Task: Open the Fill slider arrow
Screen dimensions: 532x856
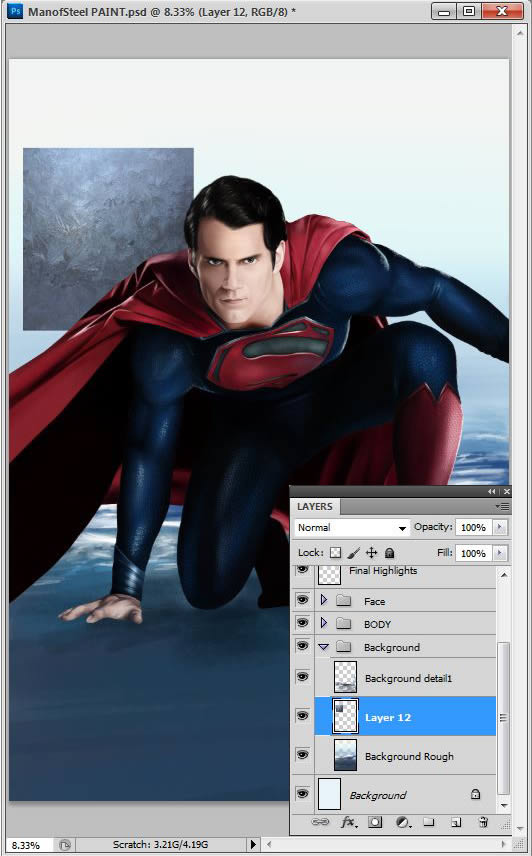Action: click(500, 553)
